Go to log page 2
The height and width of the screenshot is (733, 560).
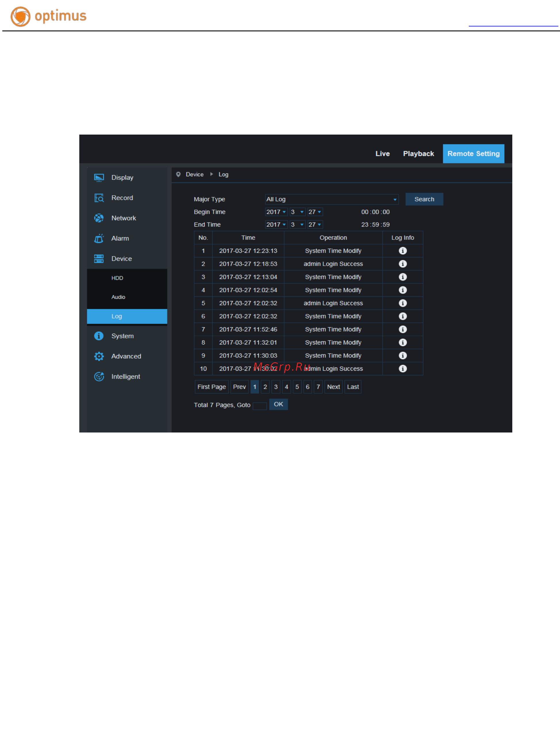coord(265,387)
